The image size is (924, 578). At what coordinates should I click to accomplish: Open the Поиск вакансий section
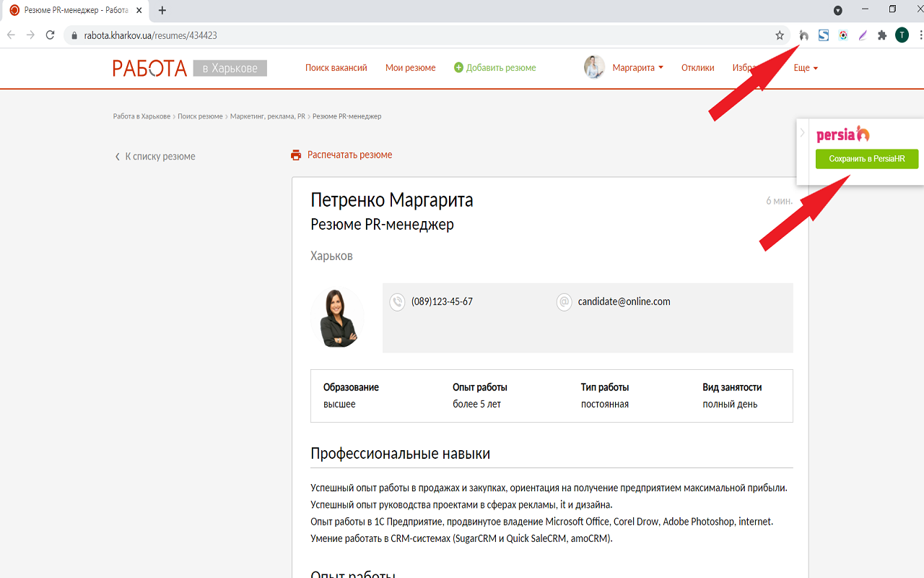click(x=336, y=66)
